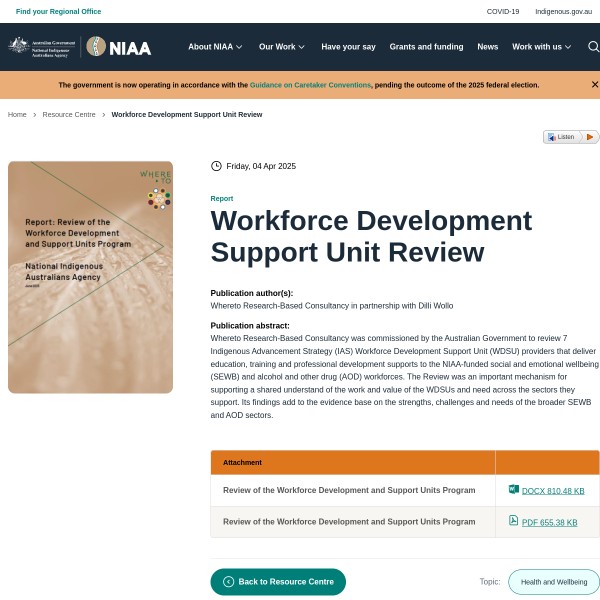Expand the About NIAA menu
This screenshot has height=600, width=600.
pos(215,47)
